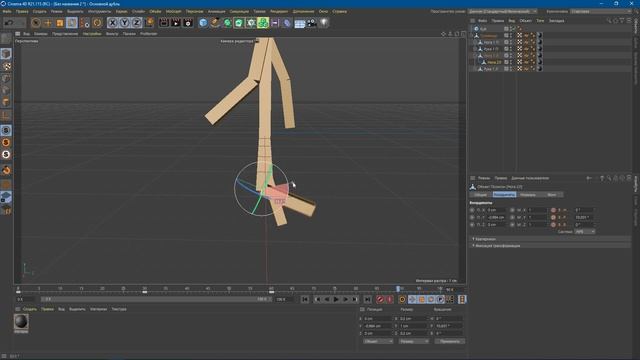Toggle Enable Snap S icon
This screenshot has width=640, height=360.
point(6,130)
